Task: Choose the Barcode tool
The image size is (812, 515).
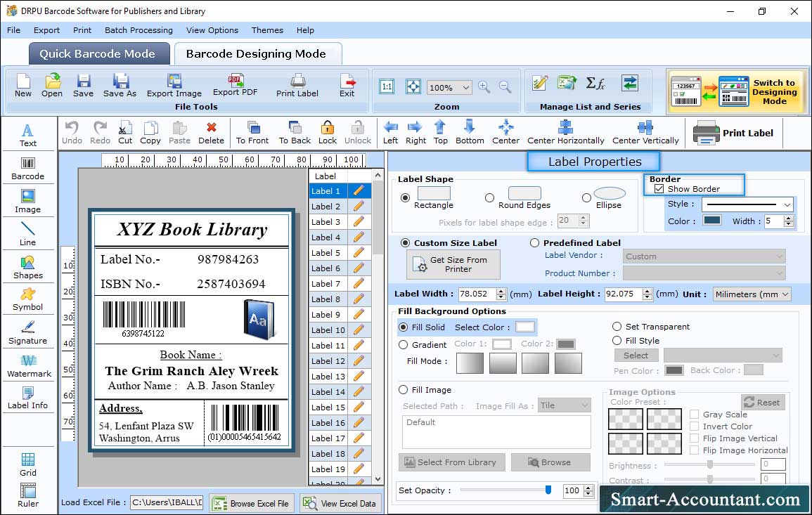Action: pos(28,169)
